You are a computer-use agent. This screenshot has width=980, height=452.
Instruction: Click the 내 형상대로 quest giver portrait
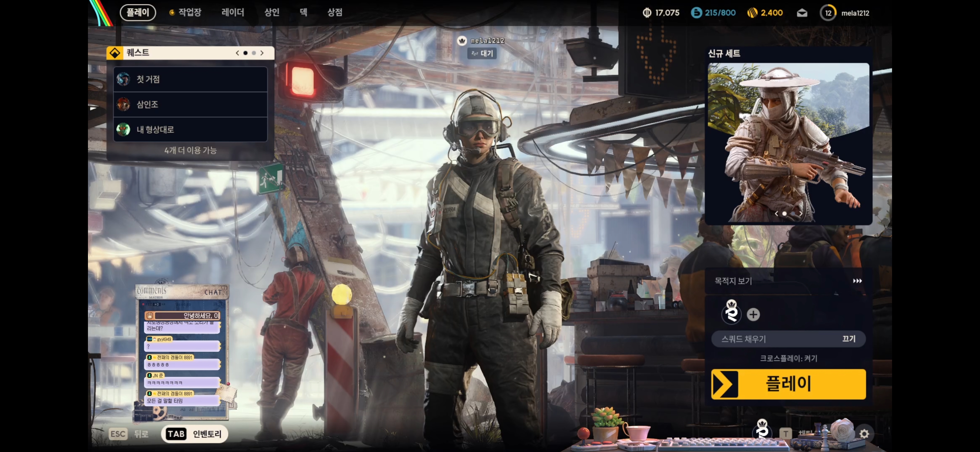point(123,129)
